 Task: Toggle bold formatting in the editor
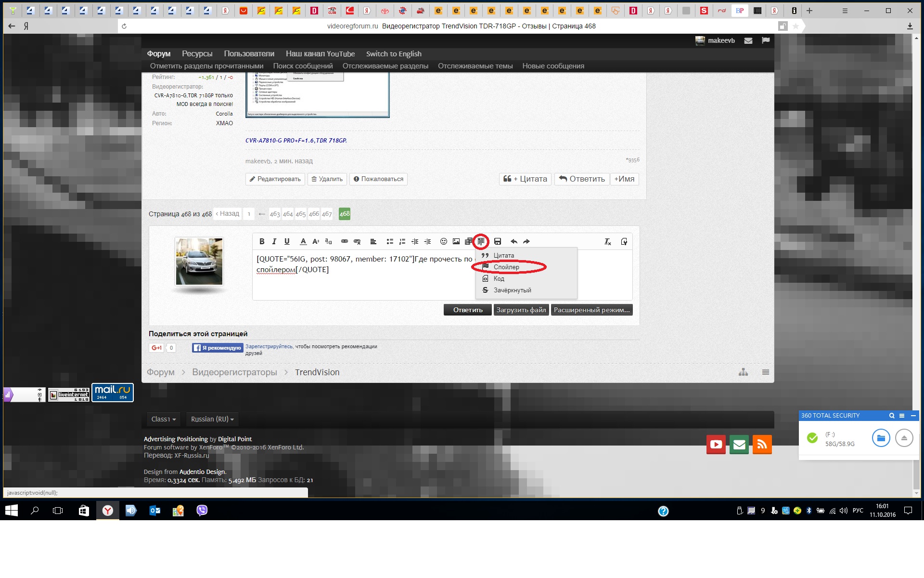[262, 241]
